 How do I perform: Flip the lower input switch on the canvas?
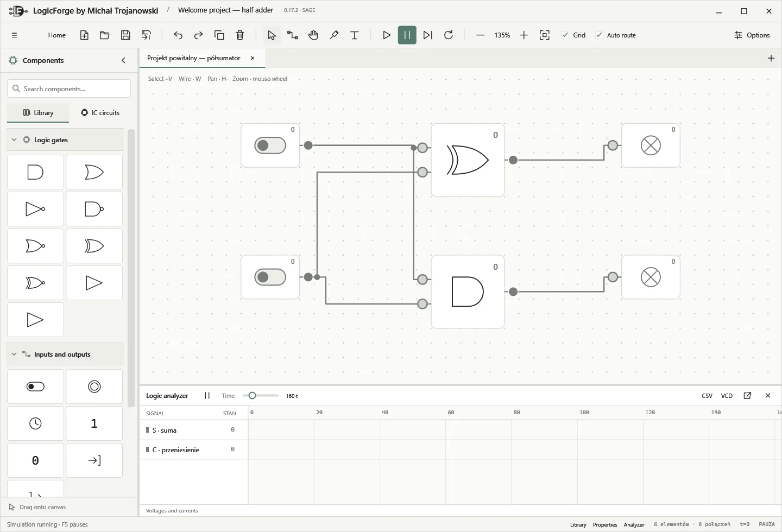click(270, 277)
